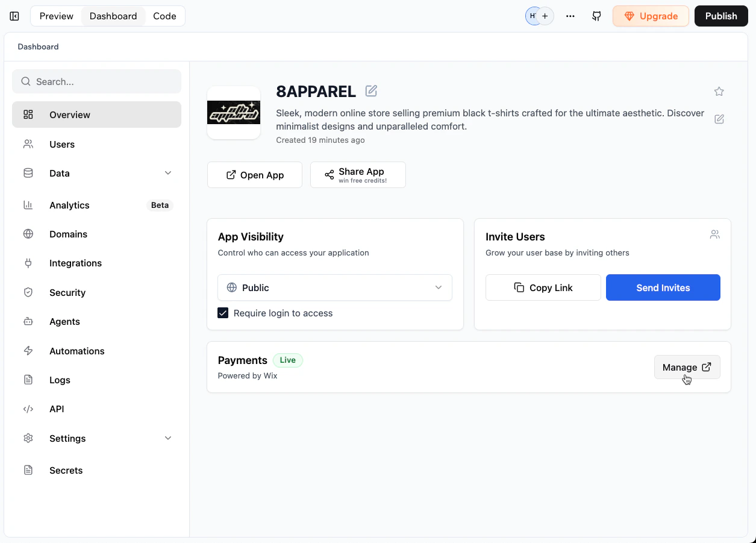
Task: Expand the Settings section chevron
Action: [168, 438]
